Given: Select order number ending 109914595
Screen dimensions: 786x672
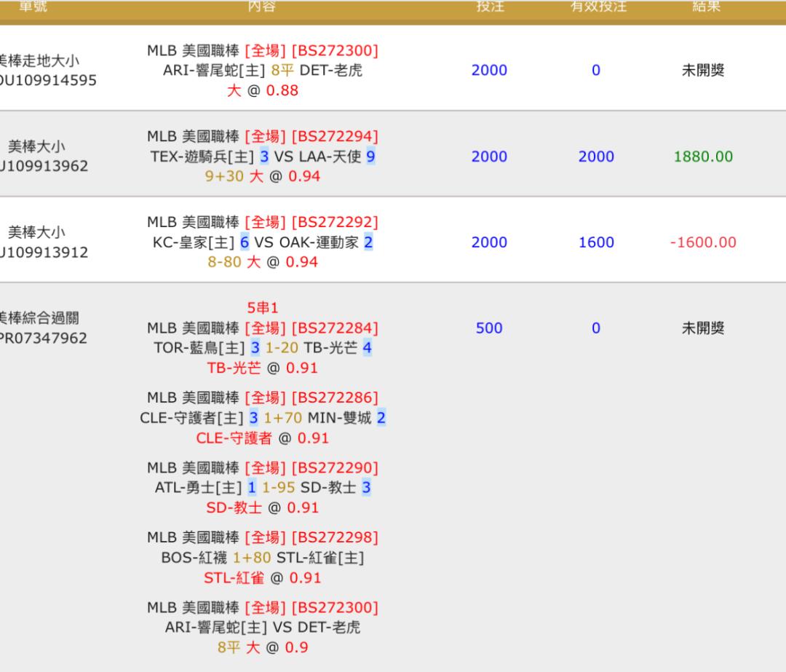Looking at the screenshot, I should point(48,80).
